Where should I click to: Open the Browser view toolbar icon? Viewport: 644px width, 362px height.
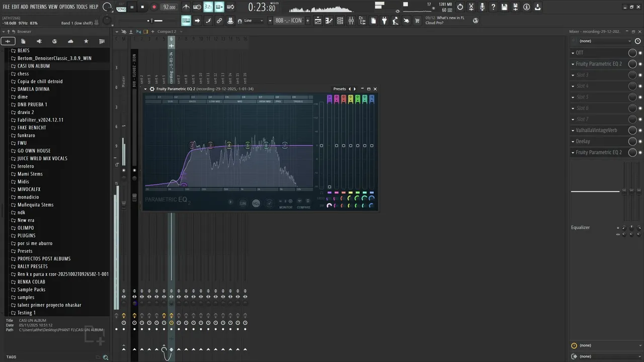pos(362,21)
